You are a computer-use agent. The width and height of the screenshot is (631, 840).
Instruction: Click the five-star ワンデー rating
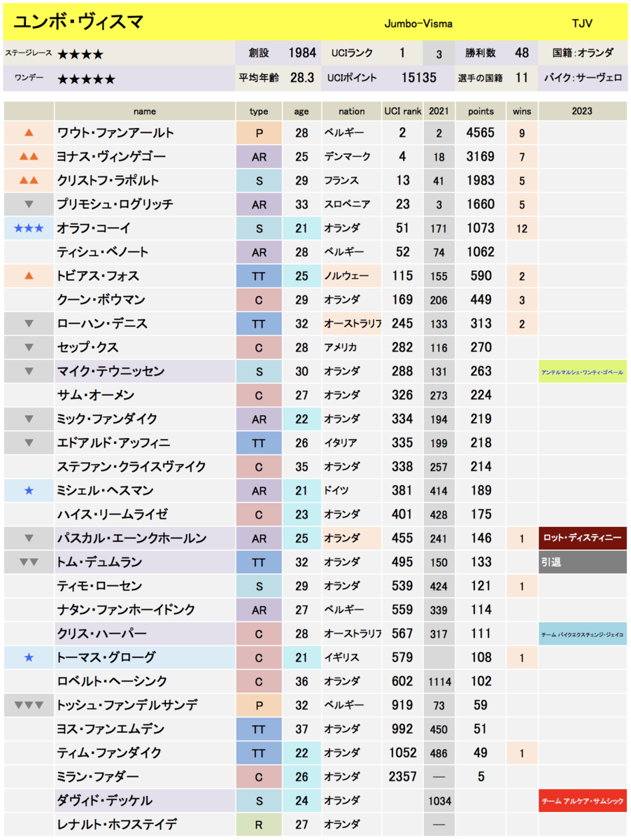tap(86, 79)
